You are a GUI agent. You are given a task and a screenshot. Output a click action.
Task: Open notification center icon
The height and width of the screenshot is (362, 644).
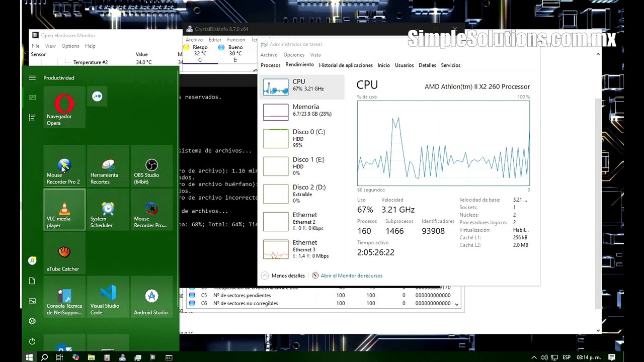coord(612,357)
